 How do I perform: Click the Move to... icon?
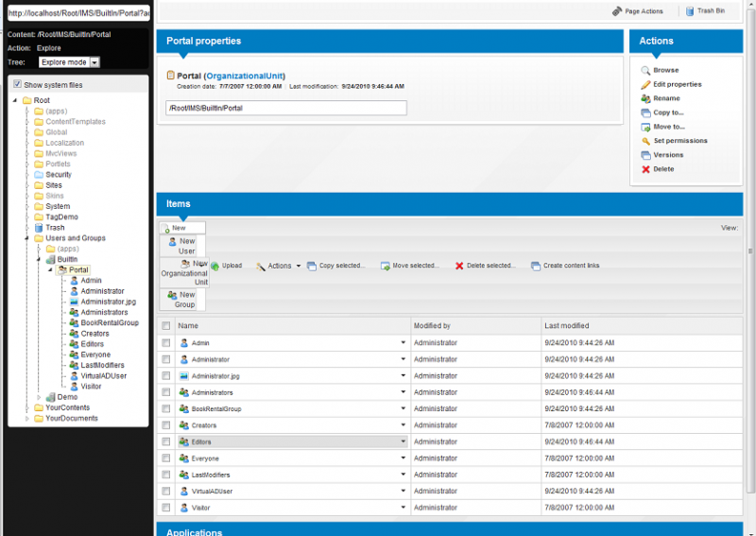tap(645, 127)
